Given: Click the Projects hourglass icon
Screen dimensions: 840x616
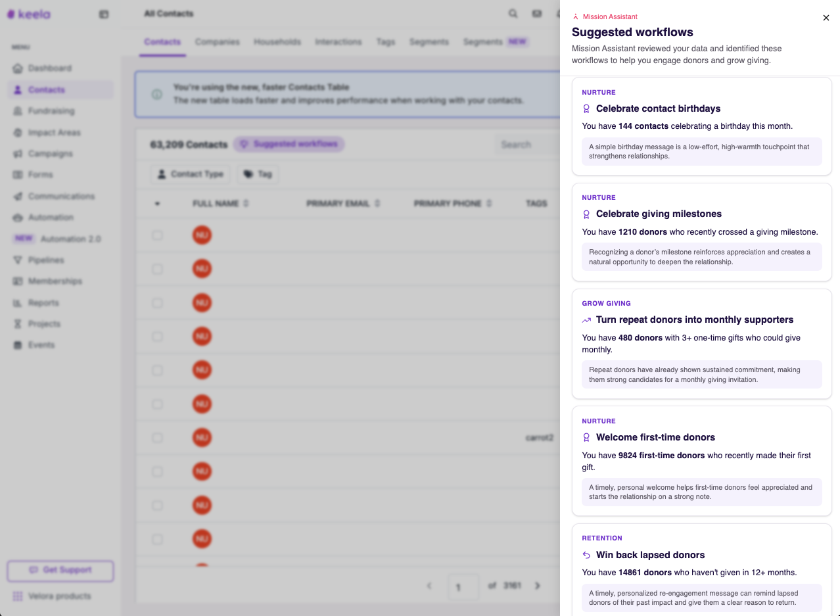Looking at the screenshot, I should [18, 324].
